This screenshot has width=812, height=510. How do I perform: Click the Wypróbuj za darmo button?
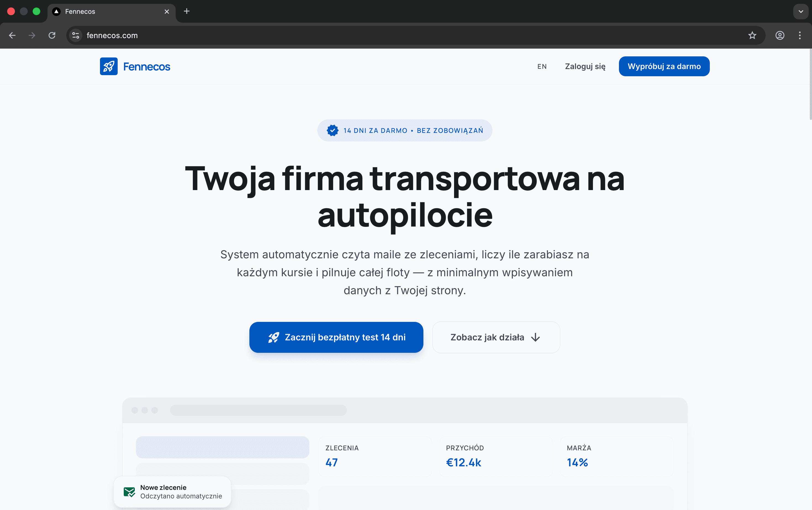[664, 67]
